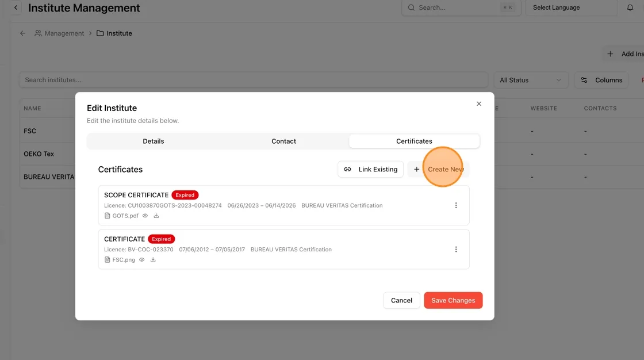The image size is (644, 360).
Task: Open the Columns settings button
Action: point(601,80)
